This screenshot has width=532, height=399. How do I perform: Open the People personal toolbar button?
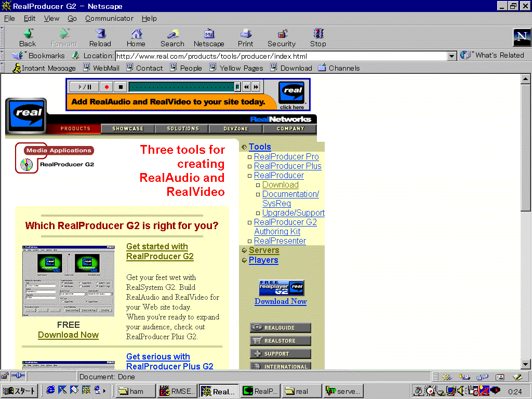[x=186, y=68]
